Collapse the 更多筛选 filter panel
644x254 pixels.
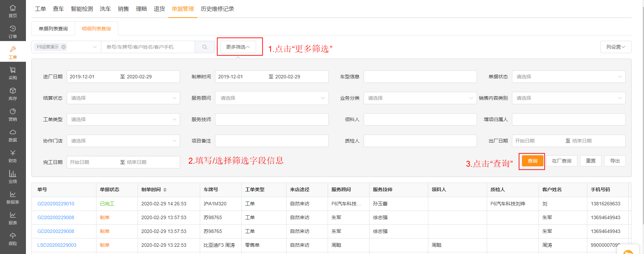pos(238,47)
